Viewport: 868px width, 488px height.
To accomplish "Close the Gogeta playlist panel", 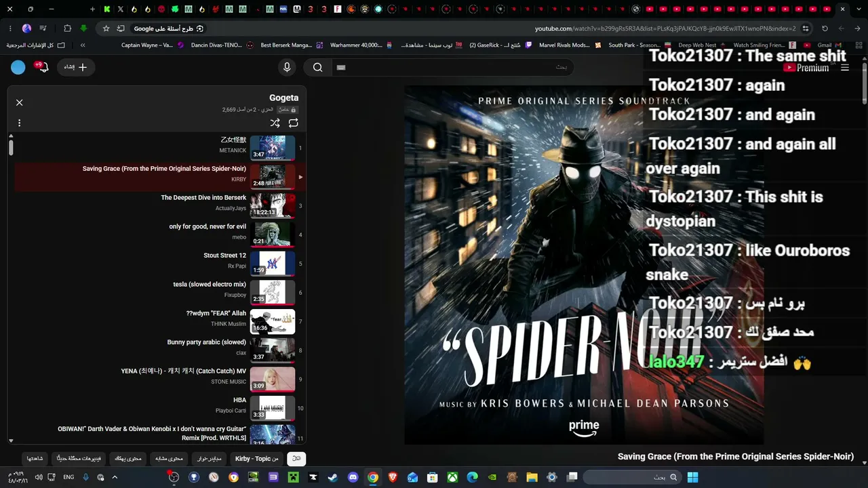I will pos(19,102).
